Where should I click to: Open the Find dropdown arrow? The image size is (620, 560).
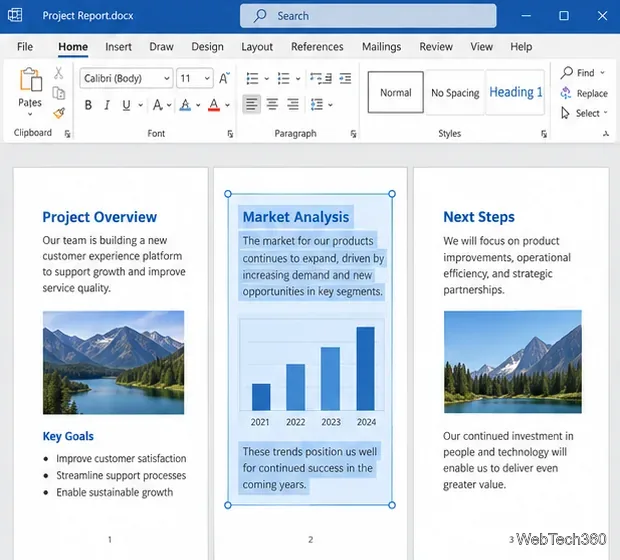603,73
